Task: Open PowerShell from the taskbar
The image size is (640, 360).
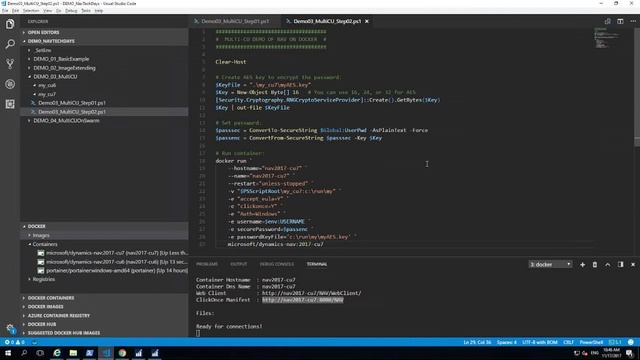Action: click(89, 353)
